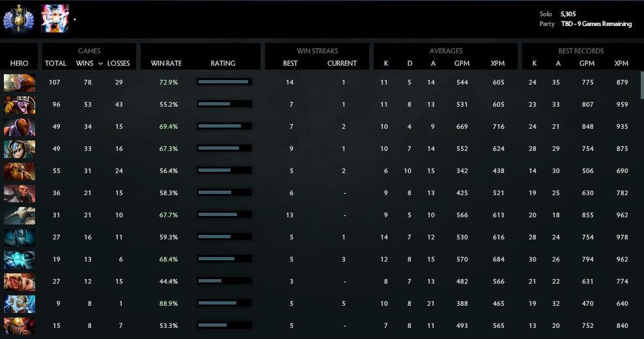Sort heroes by Total games header
The image size is (644, 339).
click(x=55, y=64)
